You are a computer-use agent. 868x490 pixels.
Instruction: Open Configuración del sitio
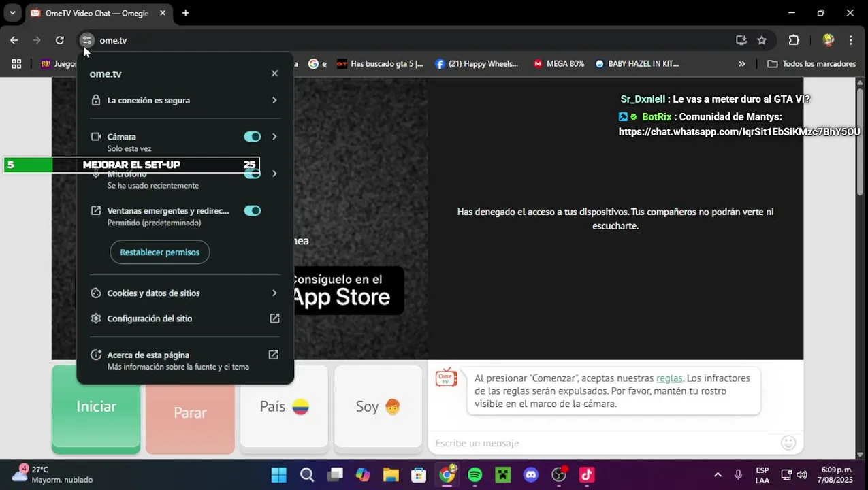coord(184,318)
